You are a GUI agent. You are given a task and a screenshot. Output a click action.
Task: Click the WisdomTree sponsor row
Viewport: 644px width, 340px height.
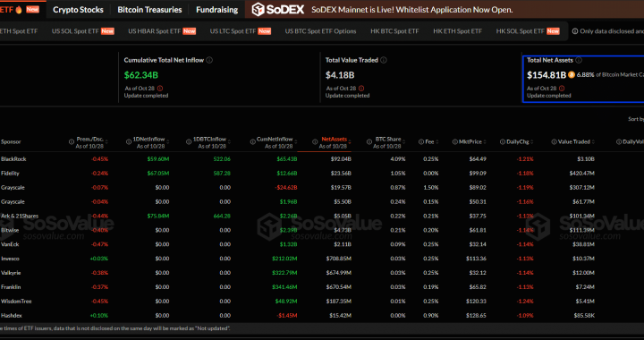(16, 302)
